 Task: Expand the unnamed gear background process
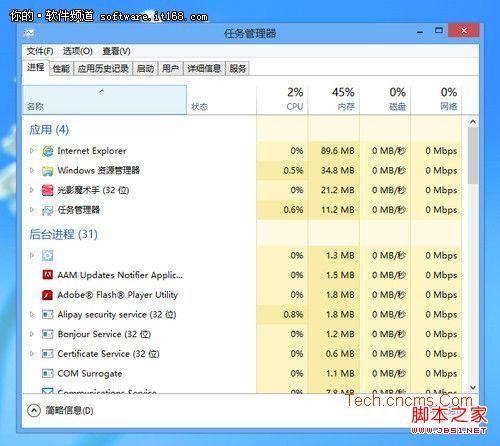coord(32,255)
